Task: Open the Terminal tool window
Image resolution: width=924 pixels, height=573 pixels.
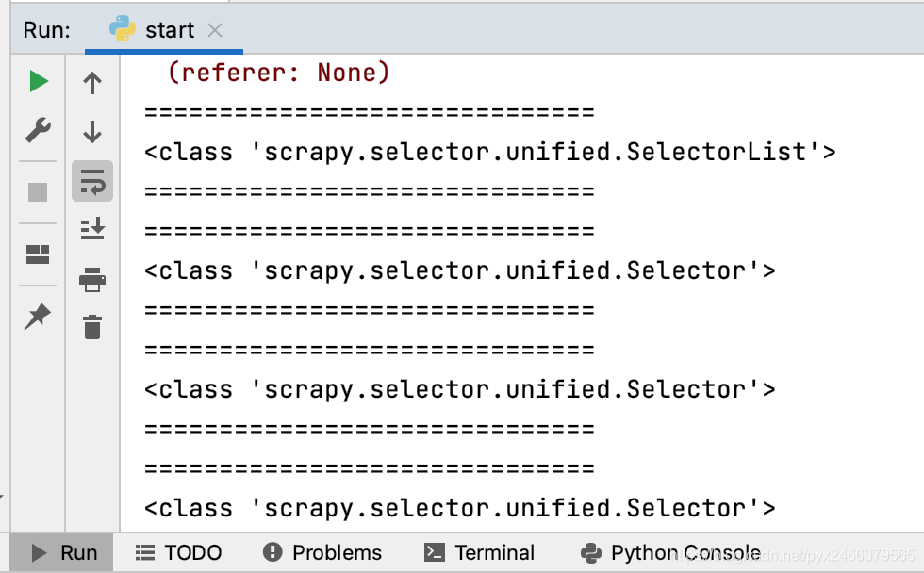Action: pyautogui.click(x=479, y=552)
